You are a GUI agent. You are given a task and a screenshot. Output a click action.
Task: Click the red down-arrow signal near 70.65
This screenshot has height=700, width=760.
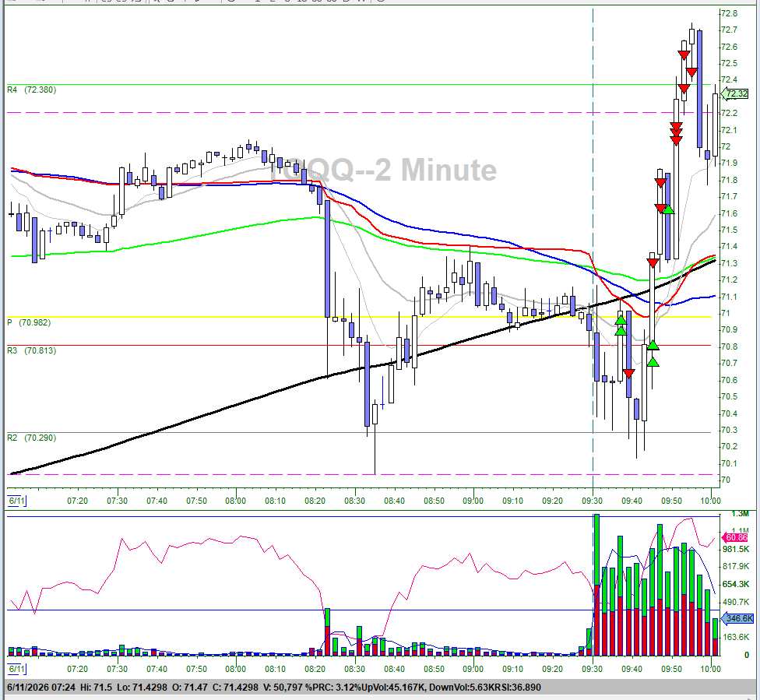[628, 373]
